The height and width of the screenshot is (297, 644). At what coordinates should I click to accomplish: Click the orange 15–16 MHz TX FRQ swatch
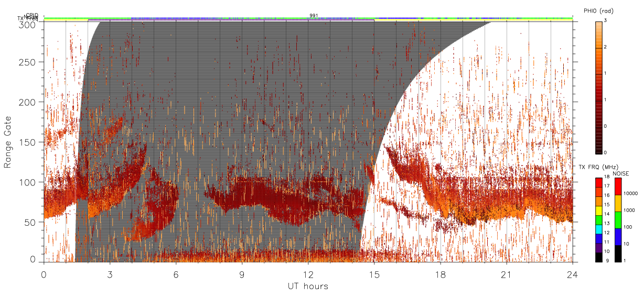pyautogui.click(x=599, y=201)
